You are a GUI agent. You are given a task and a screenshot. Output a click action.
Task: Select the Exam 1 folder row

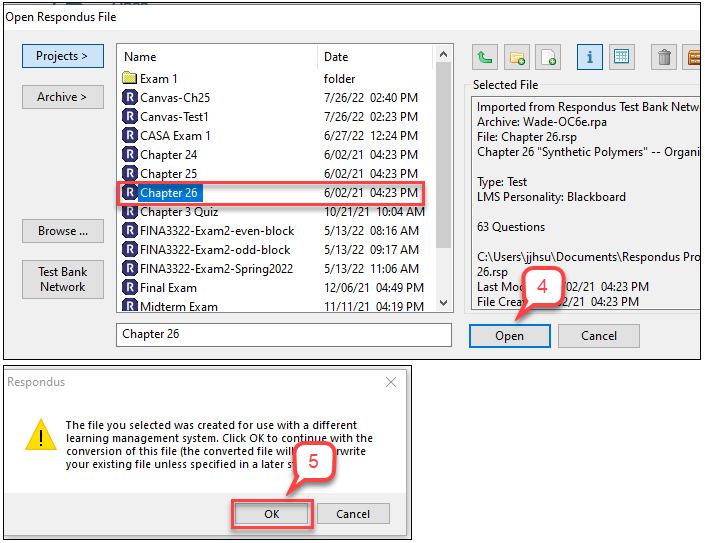pos(274,79)
